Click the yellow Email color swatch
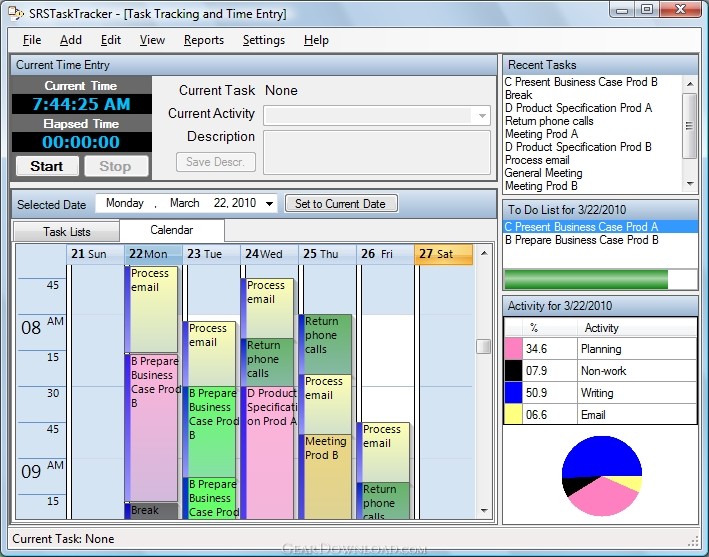This screenshot has width=709, height=557. click(513, 414)
